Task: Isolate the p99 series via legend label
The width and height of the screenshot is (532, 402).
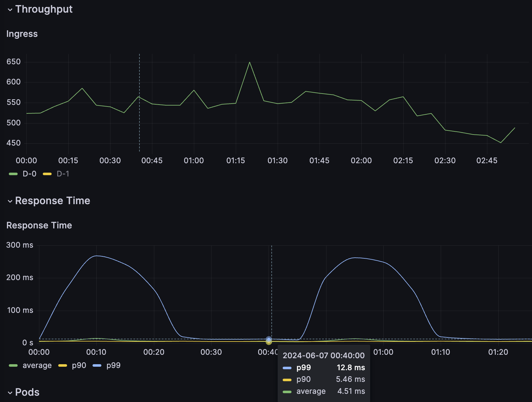Action: (113, 365)
